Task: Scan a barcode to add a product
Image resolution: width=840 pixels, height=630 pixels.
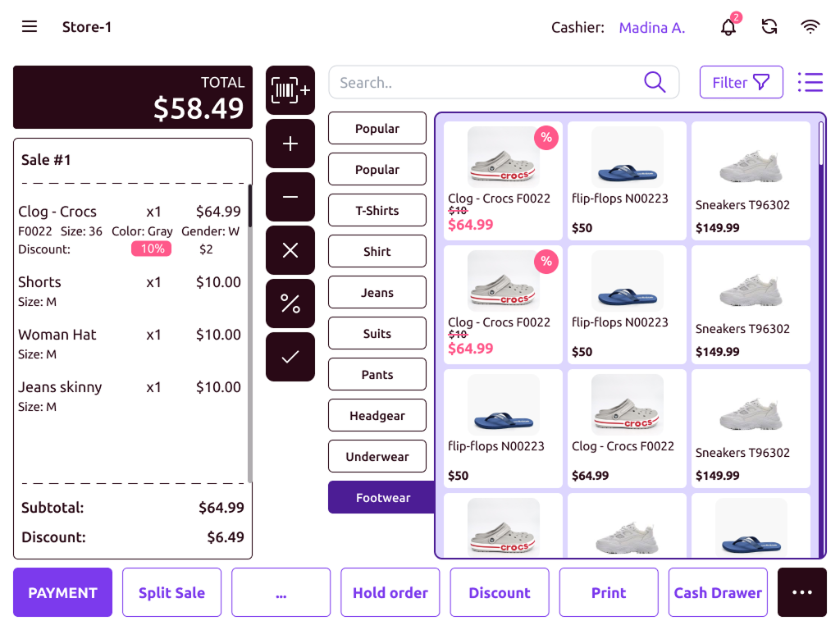Action: pos(290,89)
